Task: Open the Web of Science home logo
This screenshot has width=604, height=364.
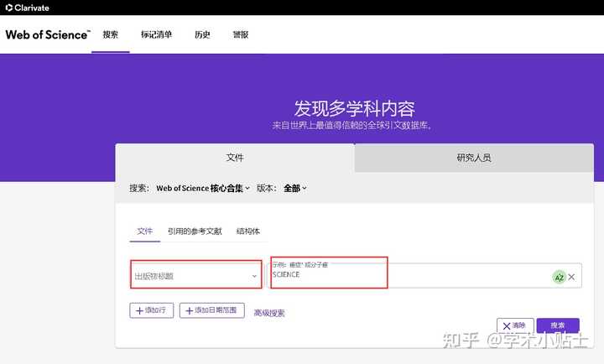Action: 48,34
